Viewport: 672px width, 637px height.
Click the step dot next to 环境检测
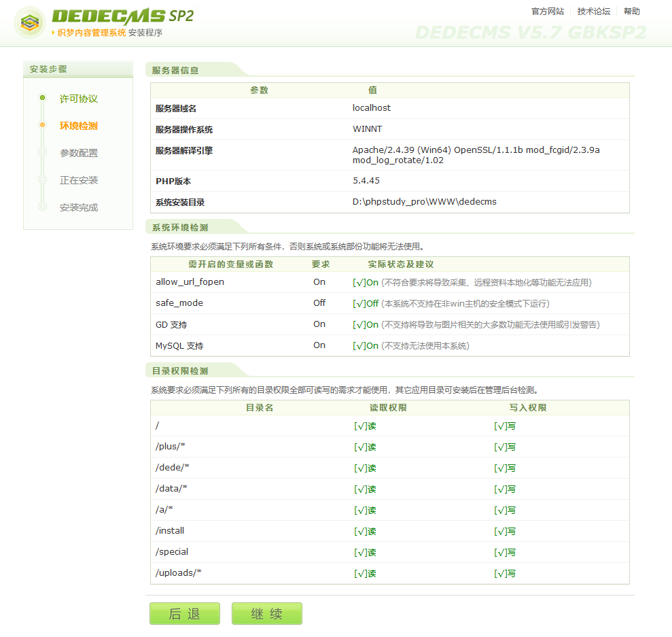[43, 126]
